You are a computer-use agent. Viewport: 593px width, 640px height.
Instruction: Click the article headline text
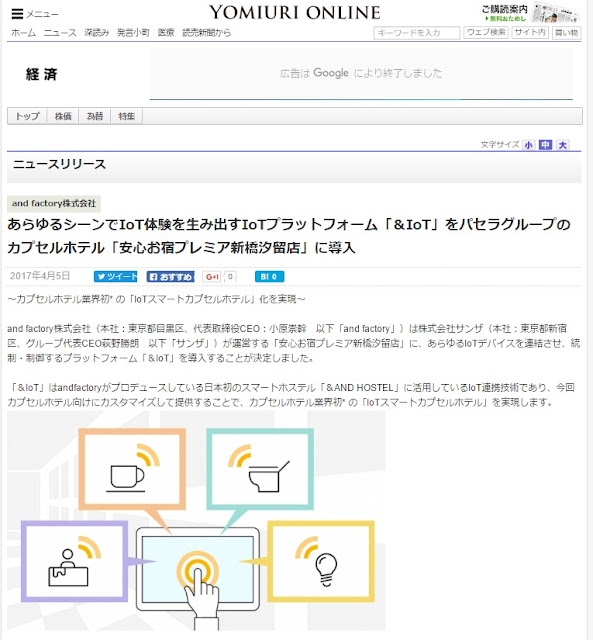point(289,236)
